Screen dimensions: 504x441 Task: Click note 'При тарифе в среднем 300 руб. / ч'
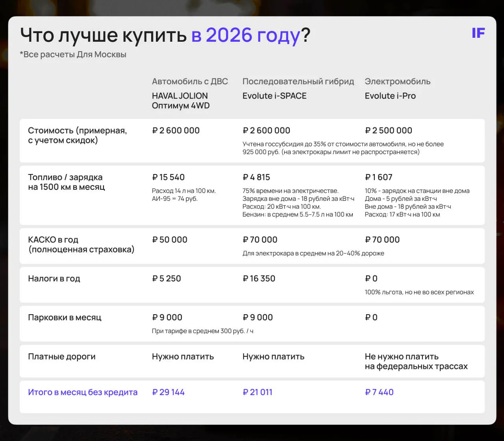tap(203, 331)
